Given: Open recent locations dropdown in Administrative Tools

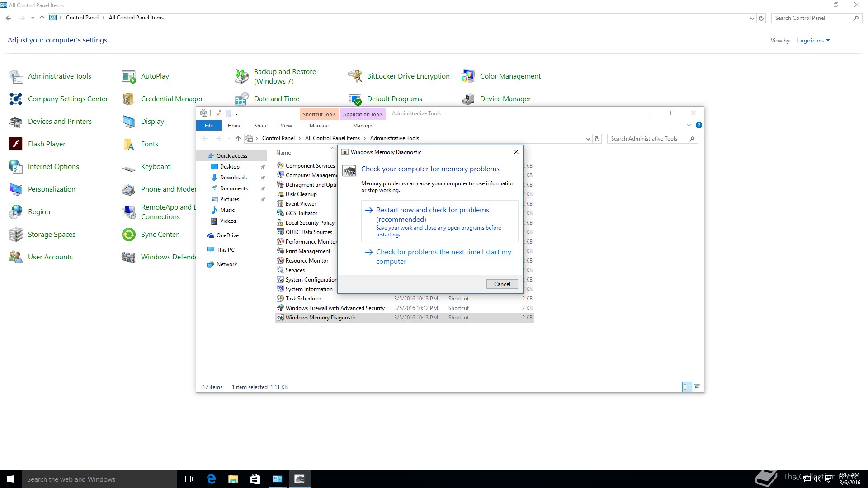Looking at the screenshot, I should coord(229,139).
